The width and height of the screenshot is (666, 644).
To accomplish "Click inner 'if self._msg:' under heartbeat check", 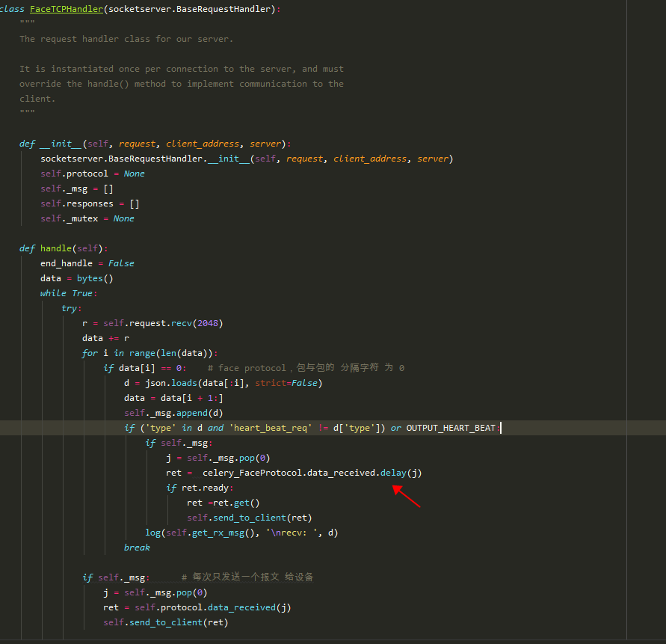I will 179,443.
